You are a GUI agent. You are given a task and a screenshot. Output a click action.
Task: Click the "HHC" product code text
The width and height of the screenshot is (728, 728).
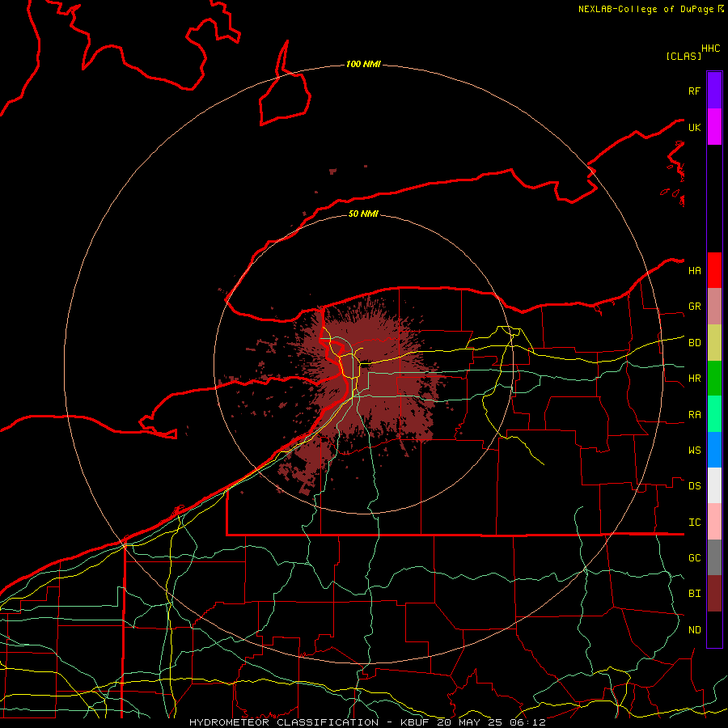(710, 49)
